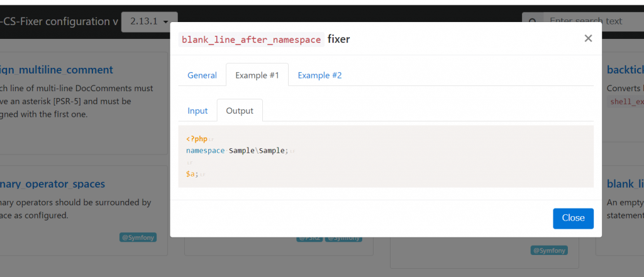Image resolution: width=644 pixels, height=277 pixels.
Task: Click the @Symfony badge below Close button
Action: tap(549, 250)
